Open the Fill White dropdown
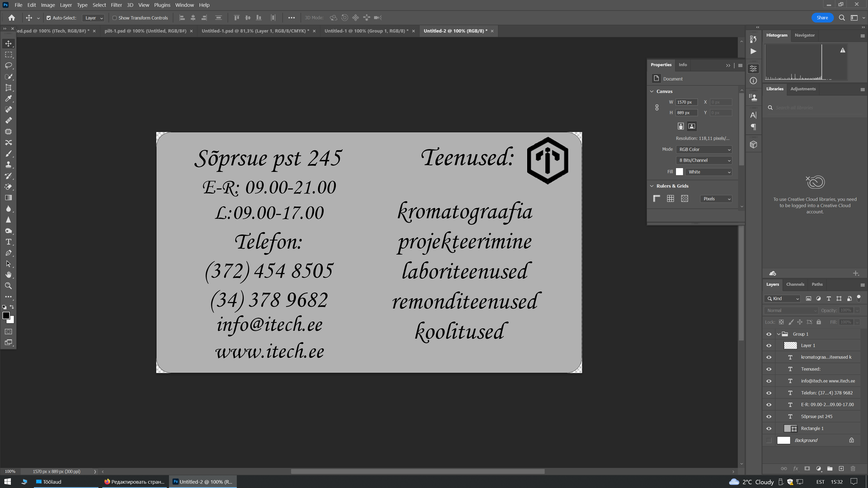868x488 pixels. point(709,172)
